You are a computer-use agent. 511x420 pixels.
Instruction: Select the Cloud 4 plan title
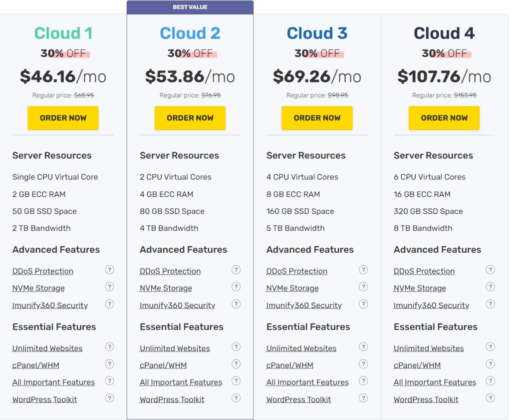pyautogui.click(x=444, y=33)
